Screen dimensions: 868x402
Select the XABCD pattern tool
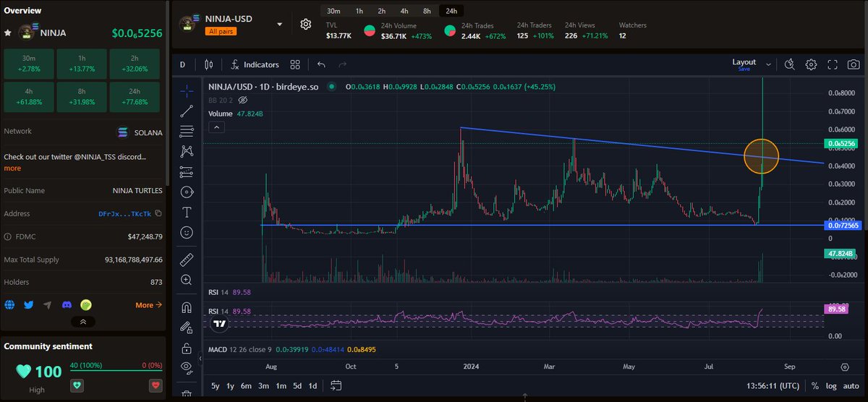pyautogui.click(x=187, y=151)
